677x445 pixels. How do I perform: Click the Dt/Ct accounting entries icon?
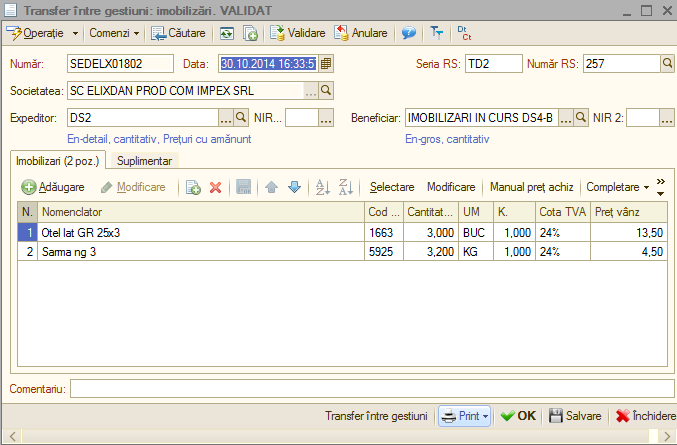[x=464, y=33]
